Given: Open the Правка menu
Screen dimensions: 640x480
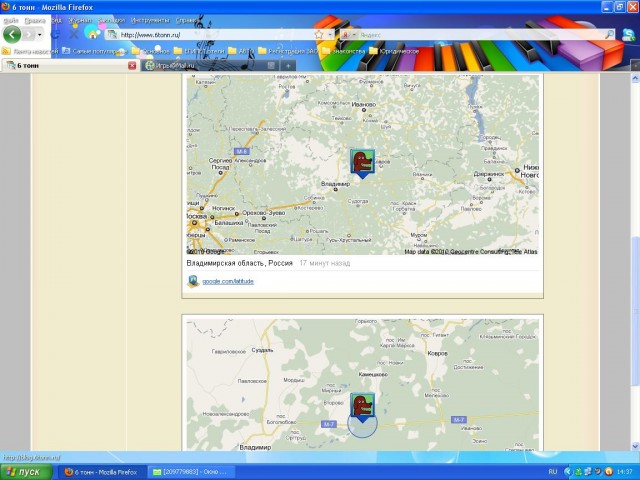Looking at the screenshot, I should (35, 20).
